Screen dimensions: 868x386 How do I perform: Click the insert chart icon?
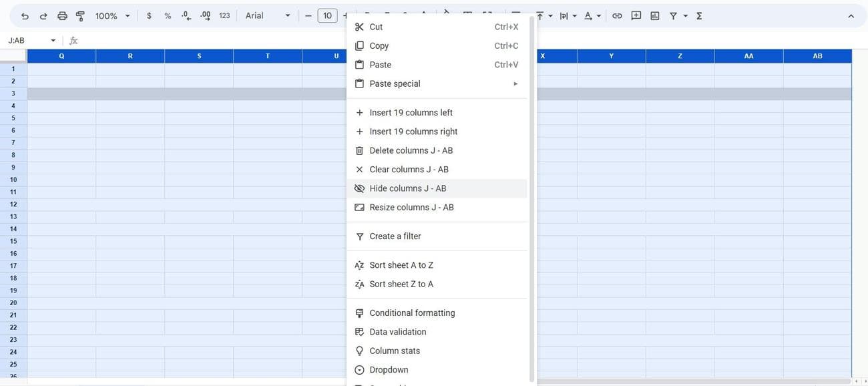click(654, 15)
